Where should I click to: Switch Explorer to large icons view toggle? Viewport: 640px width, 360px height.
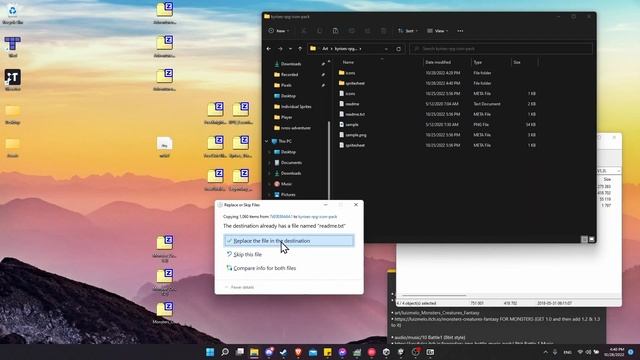coord(591,240)
